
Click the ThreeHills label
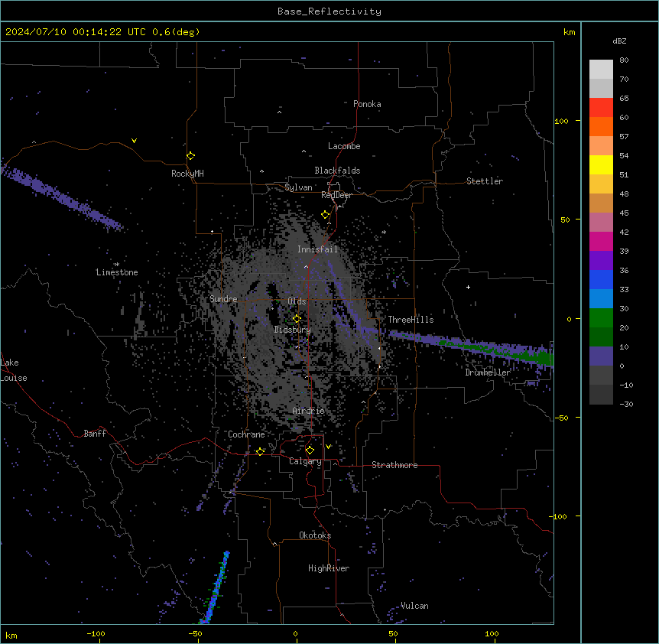(411, 320)
